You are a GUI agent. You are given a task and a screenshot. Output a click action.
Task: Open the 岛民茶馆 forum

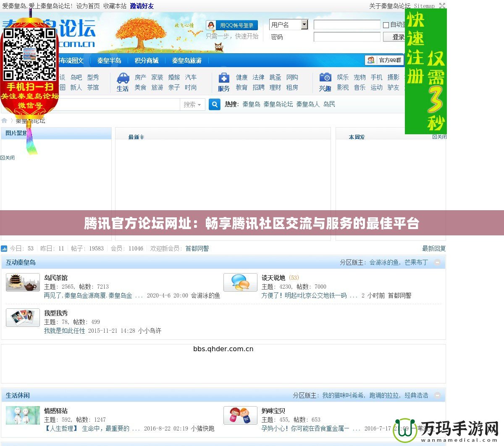click(x=56, y=278)
